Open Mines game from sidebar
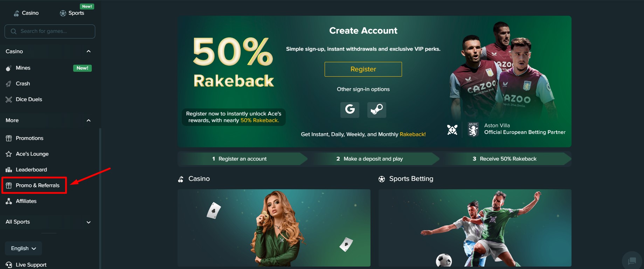 48,68
